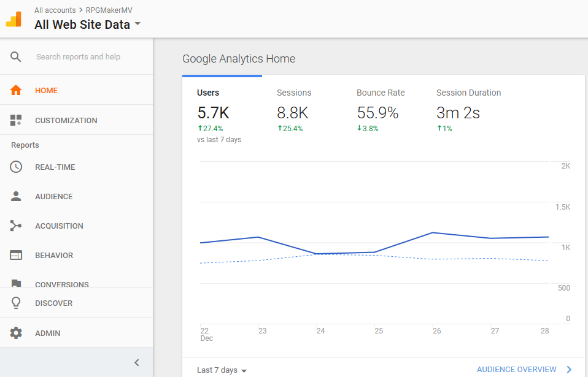Open the ADMIN menu item

(77, 333)
